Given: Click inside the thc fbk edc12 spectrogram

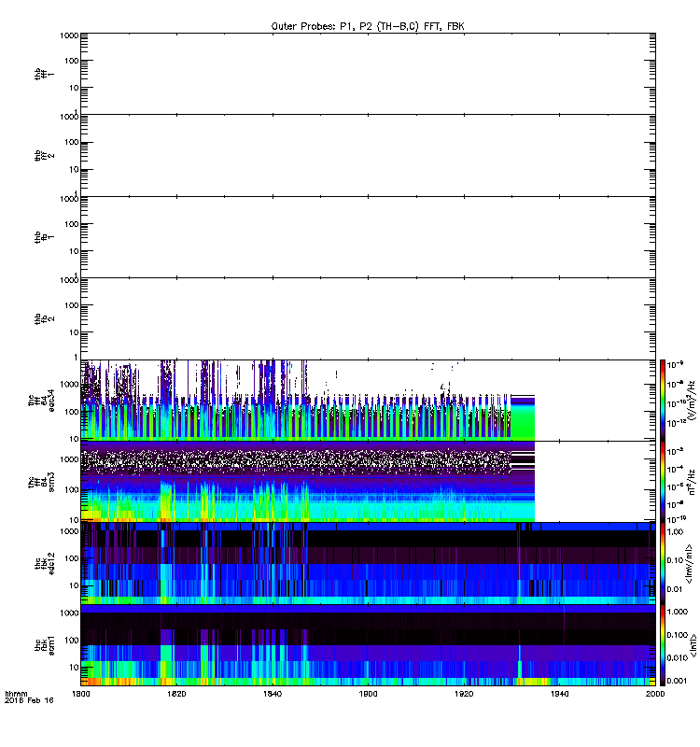Looking at the screenshot, I should [368, 564].
